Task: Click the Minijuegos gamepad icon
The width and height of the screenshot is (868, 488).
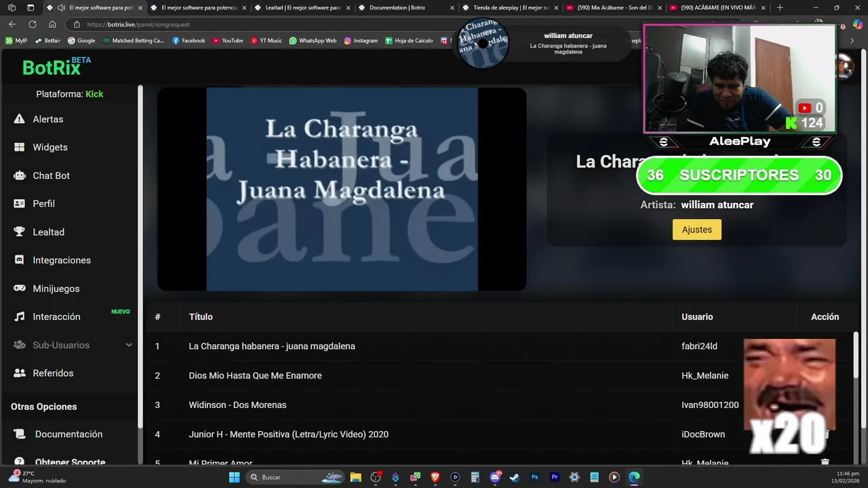Action: point(20,288)
